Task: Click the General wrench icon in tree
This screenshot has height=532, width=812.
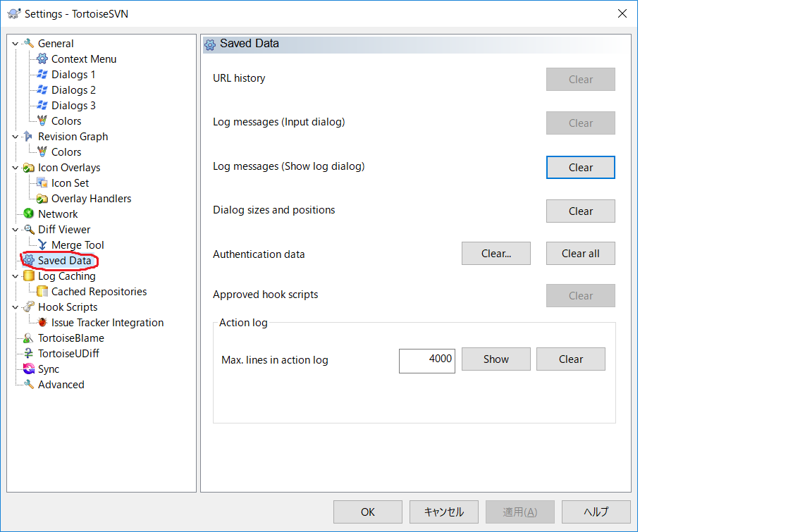Action: pyautogui.click(x=29, y=44)
